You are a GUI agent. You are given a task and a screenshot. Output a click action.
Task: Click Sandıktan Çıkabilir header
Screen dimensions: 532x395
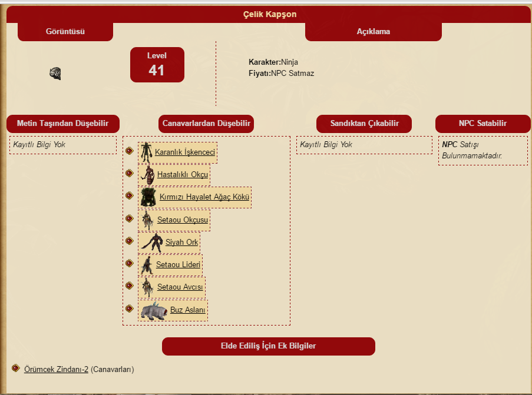coord(364,124)
